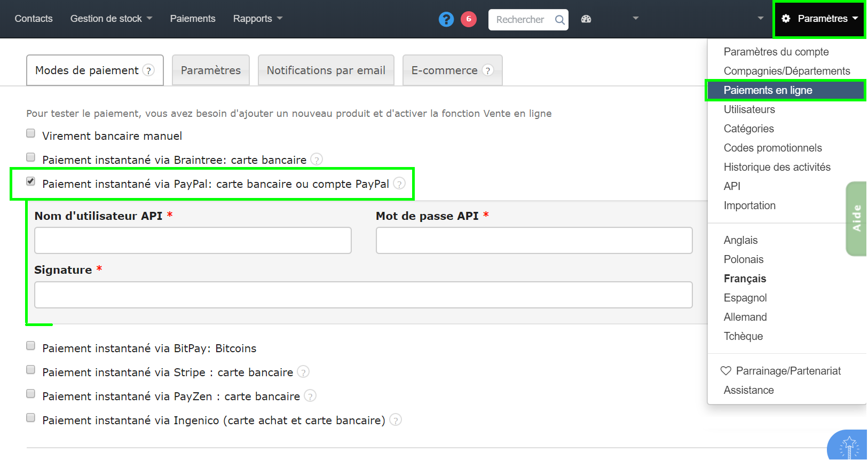Screen dimensions: 868x460
Task: Switch language to Anglais
Action: coord(741,240)
